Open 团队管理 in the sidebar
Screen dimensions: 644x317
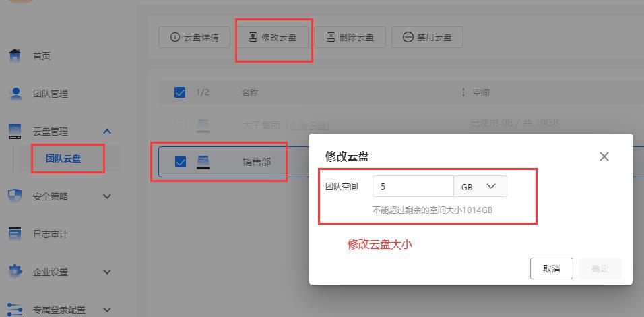tap(51, 94)
